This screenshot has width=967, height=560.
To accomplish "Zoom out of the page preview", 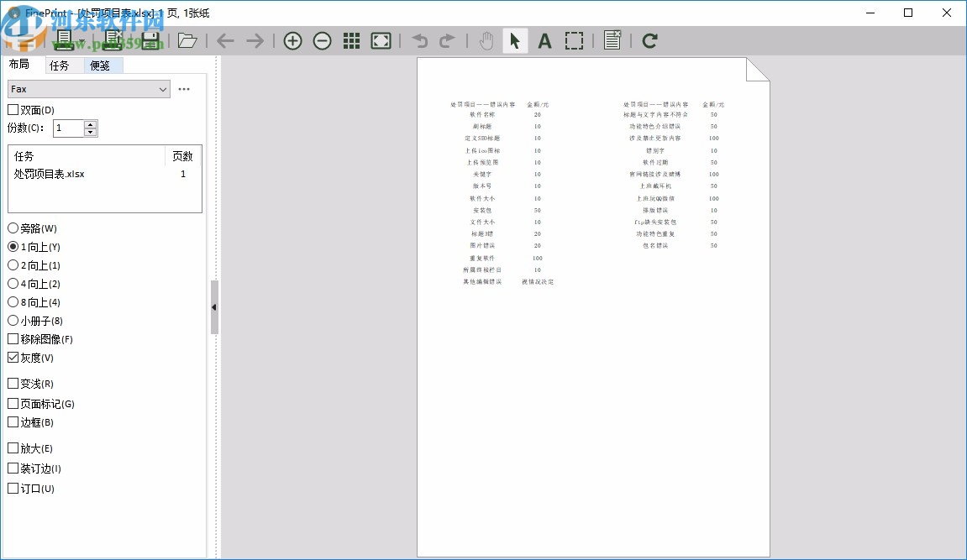I will (x=323, y=39).
